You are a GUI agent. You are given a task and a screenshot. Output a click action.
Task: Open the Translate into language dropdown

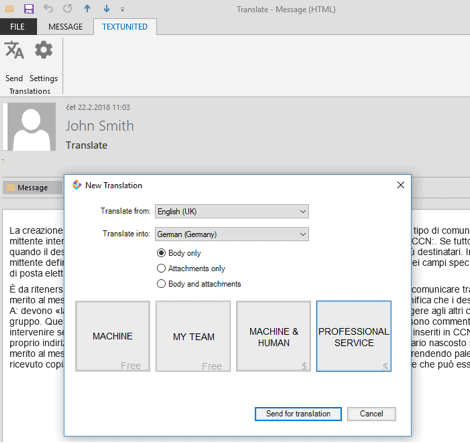(x=232, y=234)
